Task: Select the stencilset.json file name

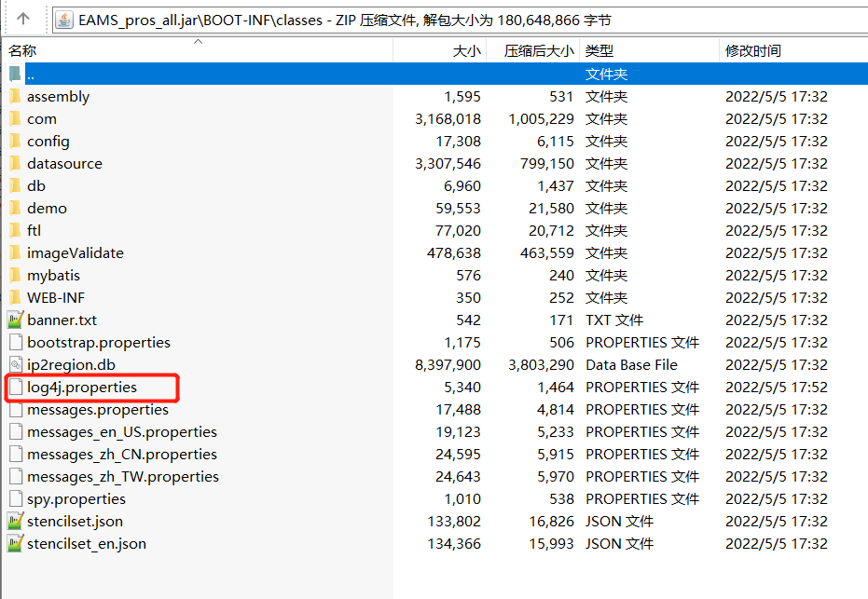Action: coord(75,521)
